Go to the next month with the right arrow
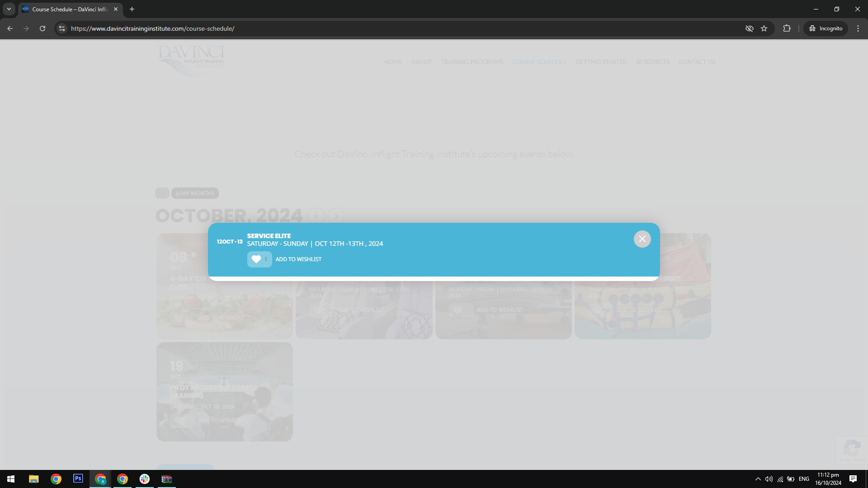The width and height of the screenshot is (868, 488). coord(336,216)
